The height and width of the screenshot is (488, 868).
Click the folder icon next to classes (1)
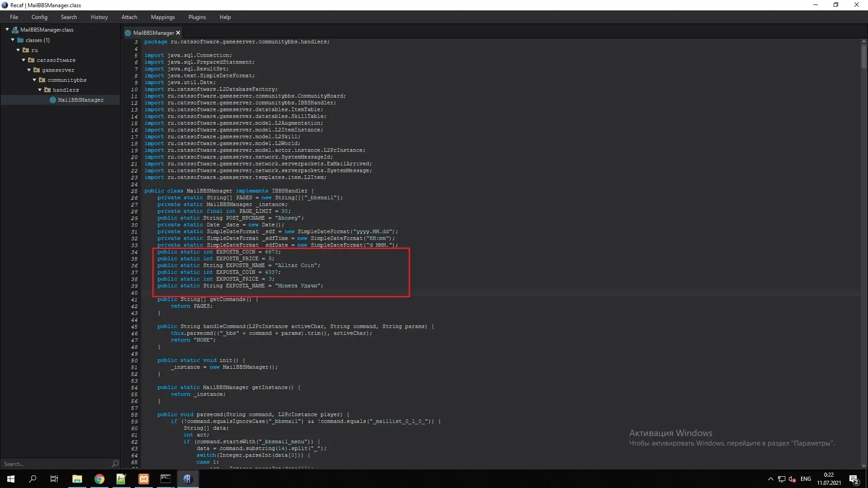point(20,40)
